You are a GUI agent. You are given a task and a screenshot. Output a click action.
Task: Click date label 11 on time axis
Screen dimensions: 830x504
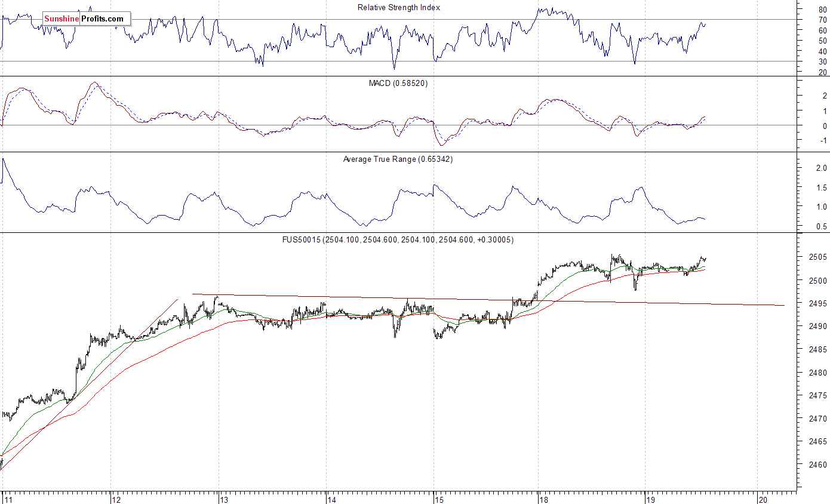[8, 499]
